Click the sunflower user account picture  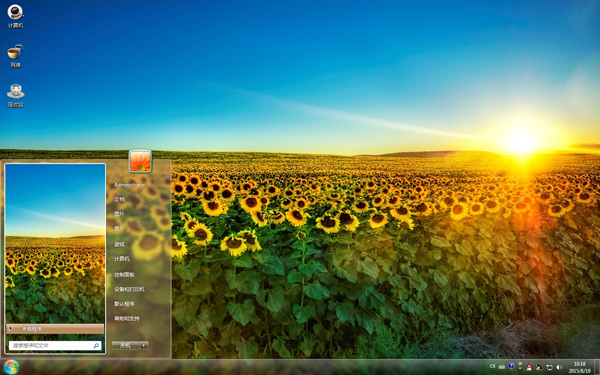[x=140, y=161]
